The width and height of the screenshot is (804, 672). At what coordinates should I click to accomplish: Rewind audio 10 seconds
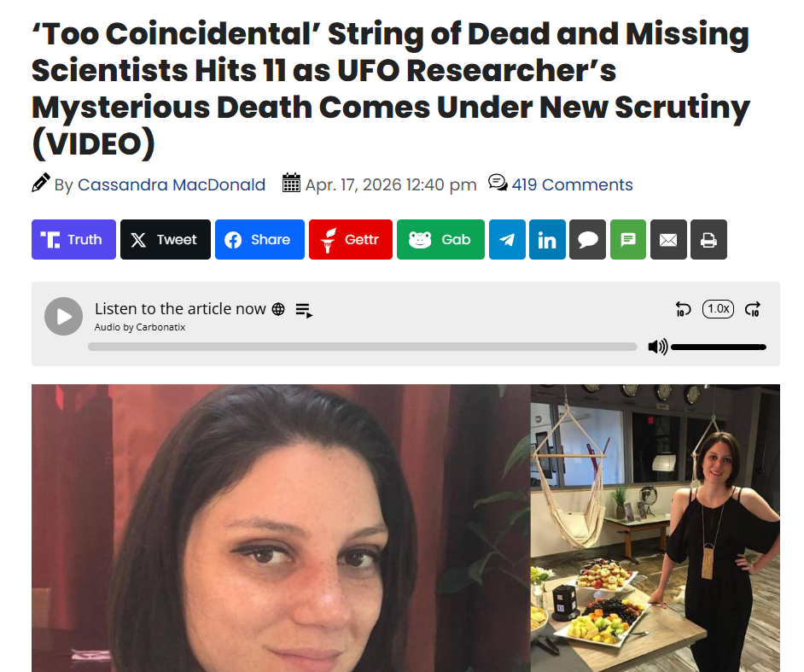(683, 309)
